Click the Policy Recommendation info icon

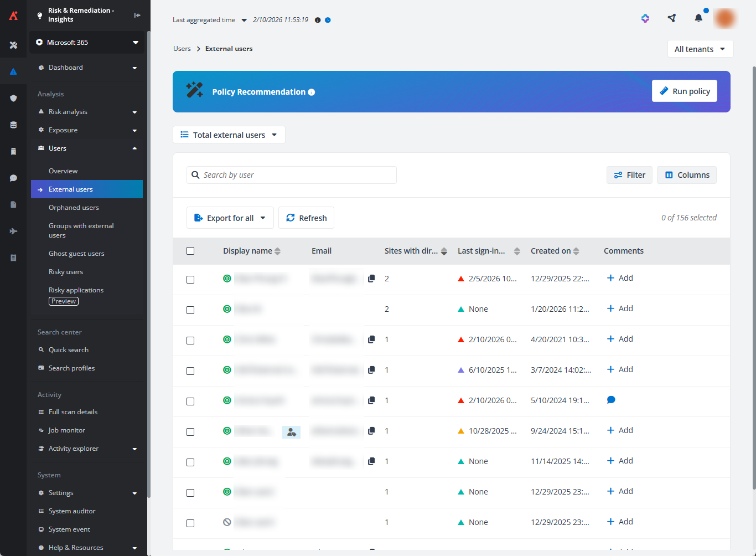312,92
